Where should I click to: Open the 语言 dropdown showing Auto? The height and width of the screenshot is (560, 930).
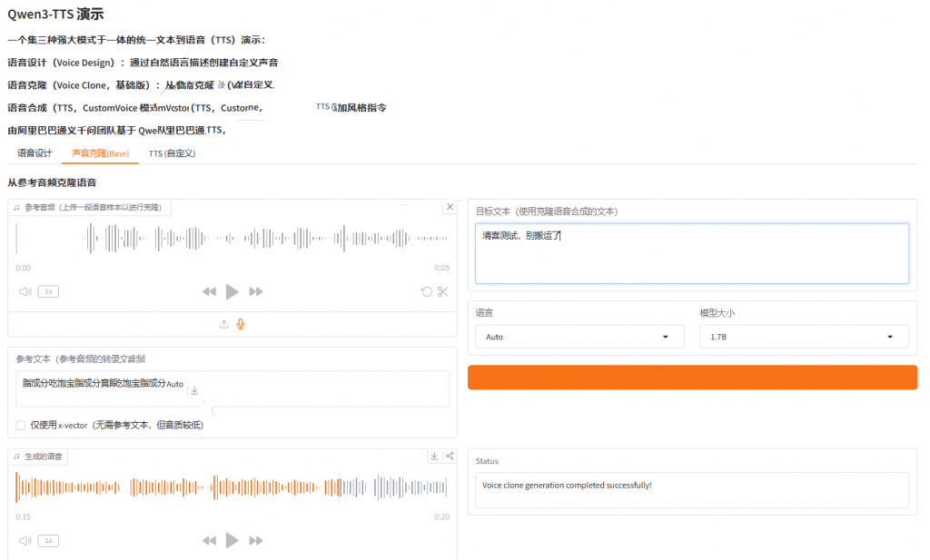[579, 337]
